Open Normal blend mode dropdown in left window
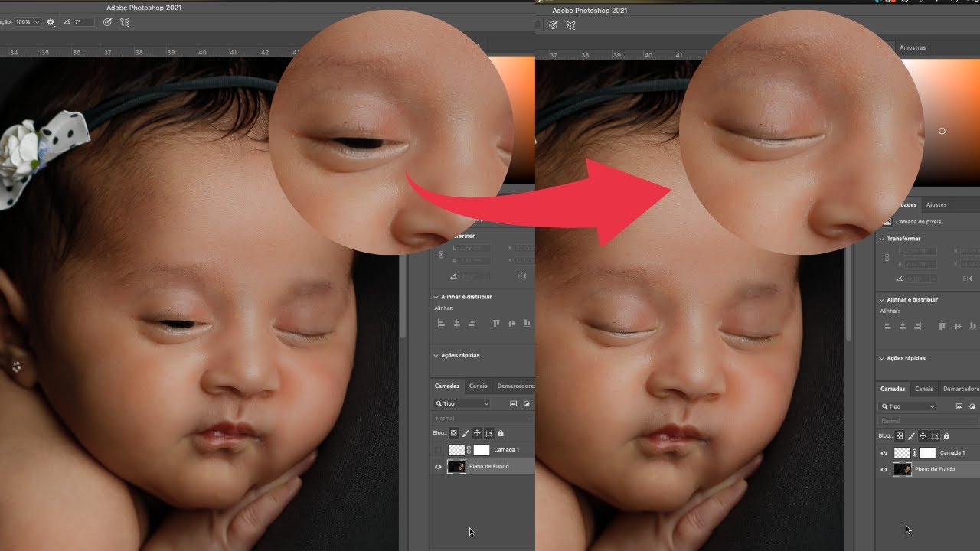Screen dimensions: 980x551 [x=482, y=419]
